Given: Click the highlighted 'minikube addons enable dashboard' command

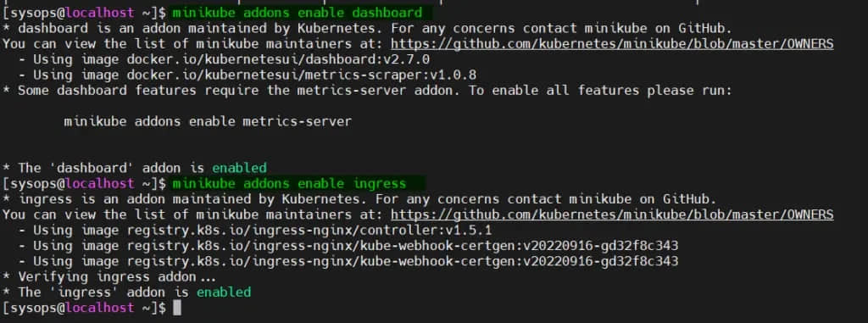Looking at the screenshot, I should tap(298, 13).
